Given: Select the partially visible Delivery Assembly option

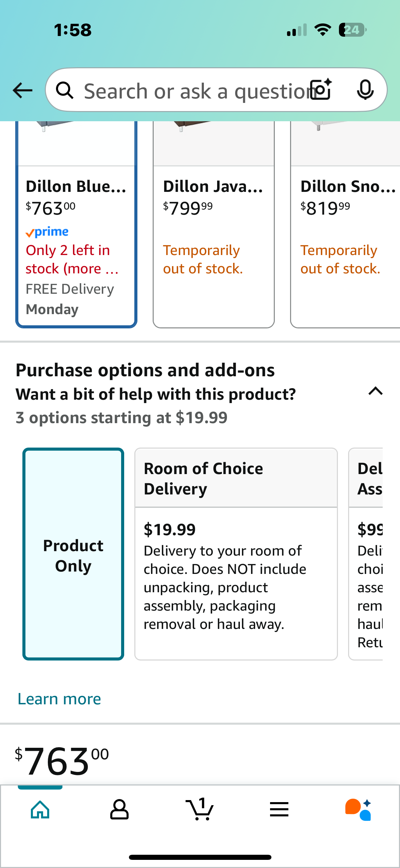Looking at the screenshot, I should click(366, 554).
